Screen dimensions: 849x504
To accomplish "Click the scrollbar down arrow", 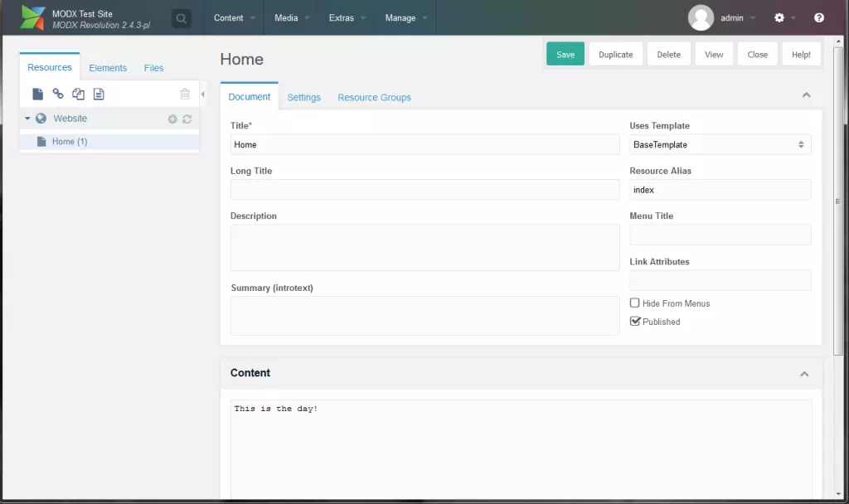I will click(838, 494).
